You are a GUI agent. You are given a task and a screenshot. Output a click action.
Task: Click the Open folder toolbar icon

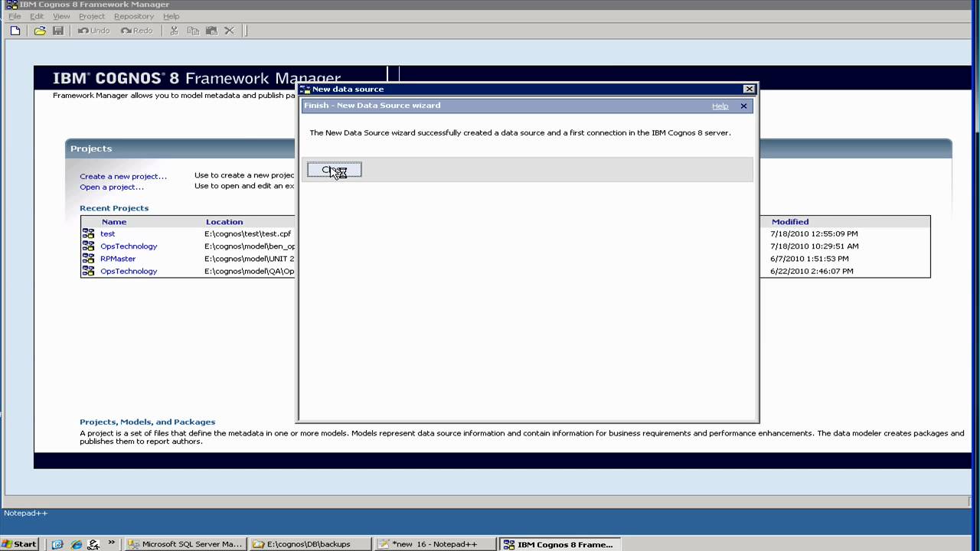tap(40, 31)
